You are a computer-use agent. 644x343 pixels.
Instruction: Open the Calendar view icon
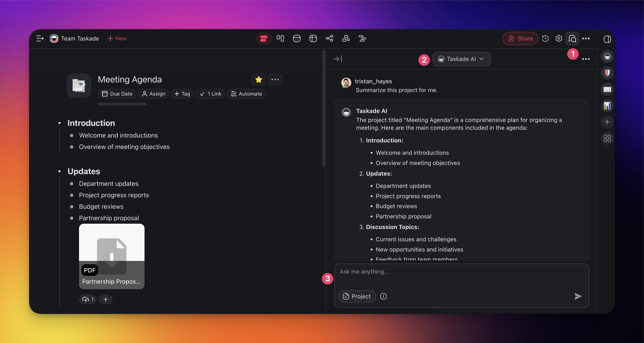[297, 38]
